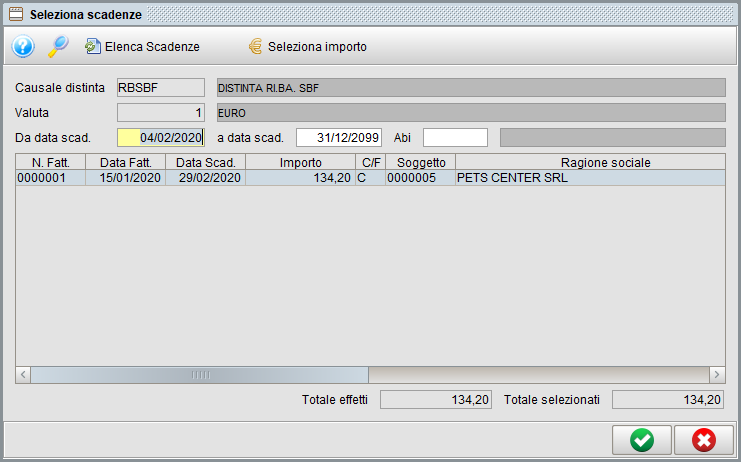The image size is (741, 462).
Task: Cancel with the red X button
Action: pyautogui.click(x=704, y=440)
